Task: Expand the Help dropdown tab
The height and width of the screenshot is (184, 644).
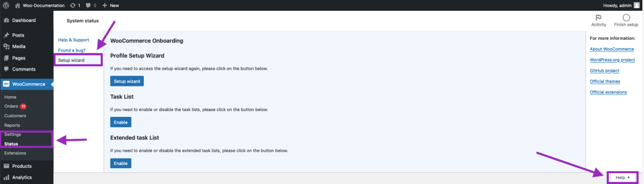Action: click(x=623, y=177)
